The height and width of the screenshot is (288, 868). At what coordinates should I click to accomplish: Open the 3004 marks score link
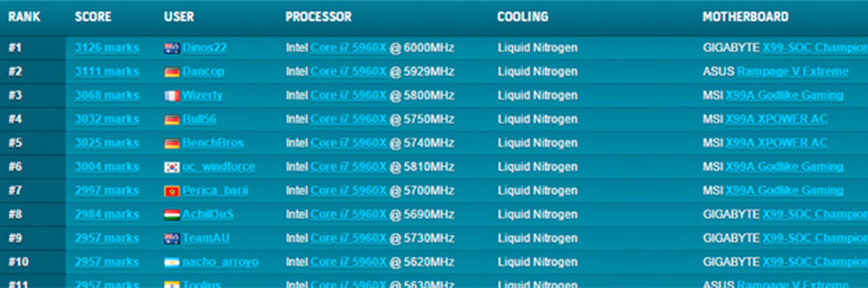(x=107, y=167)
